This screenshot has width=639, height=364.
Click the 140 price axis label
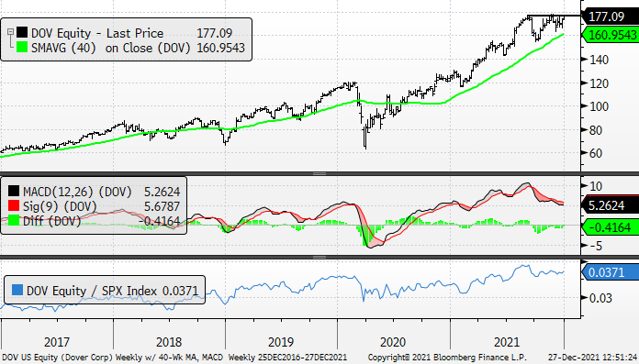599,60
